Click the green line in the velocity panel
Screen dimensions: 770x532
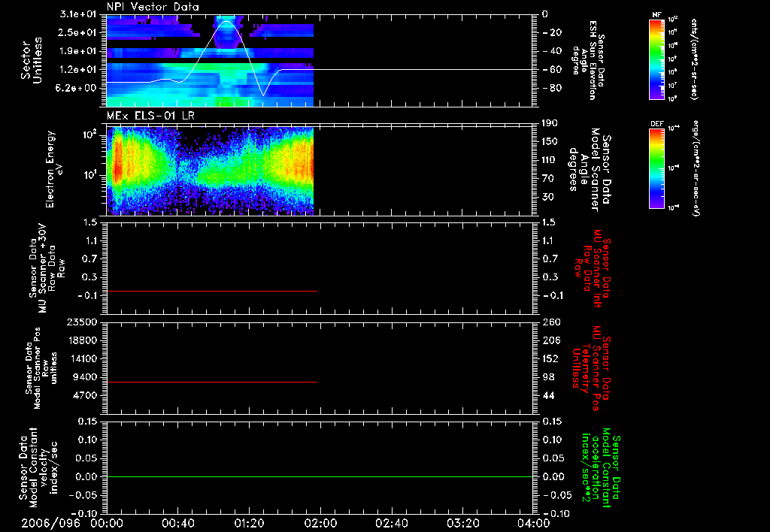[x=320, y=476]
